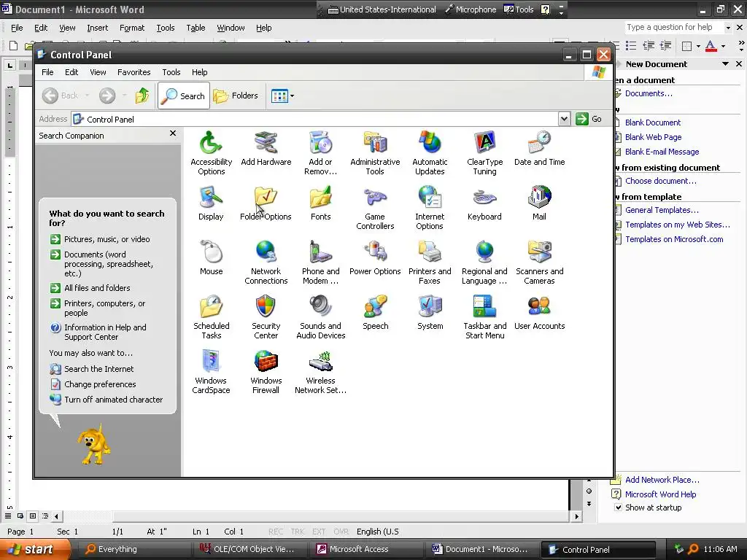Click Microsoft Word Help link
Screen dimensions: 747x560
pos(660,494)
